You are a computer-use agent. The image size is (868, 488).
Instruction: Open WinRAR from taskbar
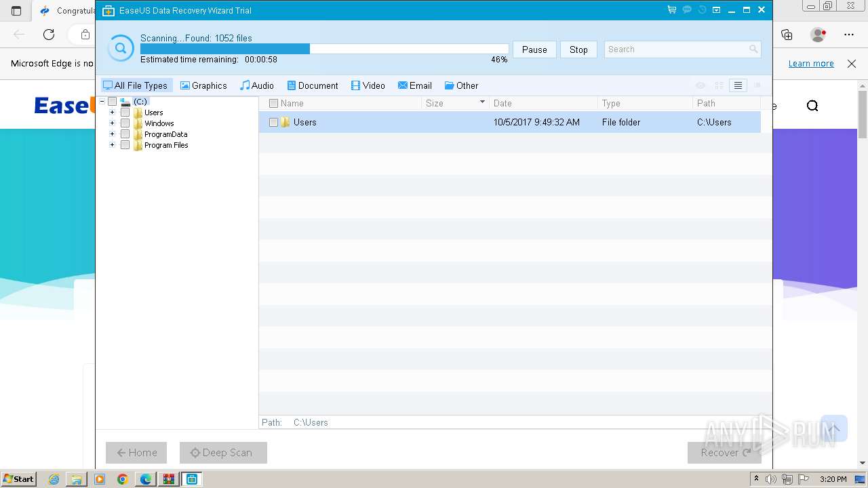point(168,479)
